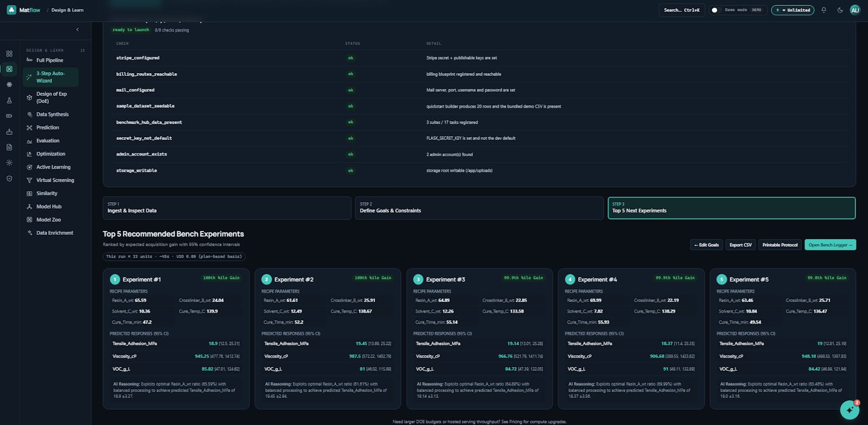This screenshot has width=868, height=425.
Task: Open the document icon in the left rail
Action: coord(9,147)
